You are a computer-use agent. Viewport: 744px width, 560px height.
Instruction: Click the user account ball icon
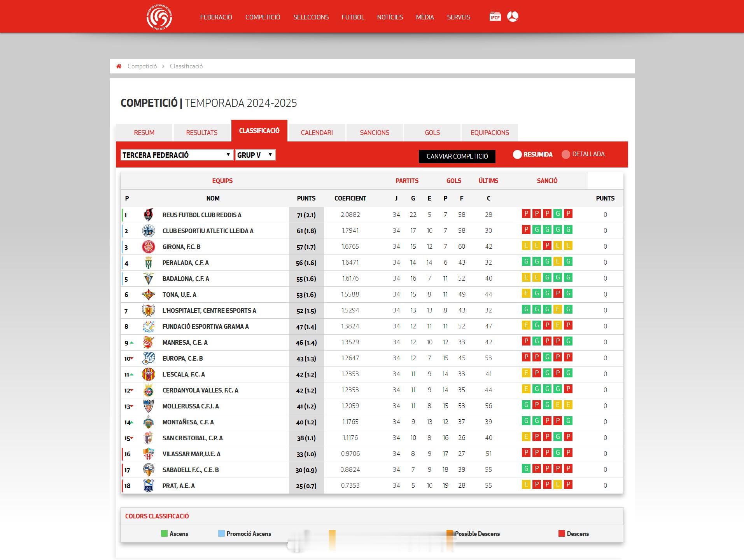tap(513, 16)
